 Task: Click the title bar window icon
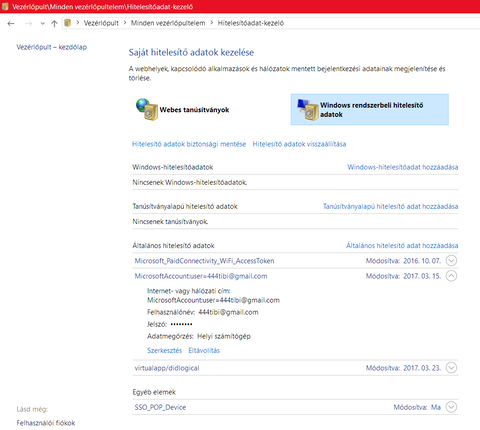pos(5,6)
